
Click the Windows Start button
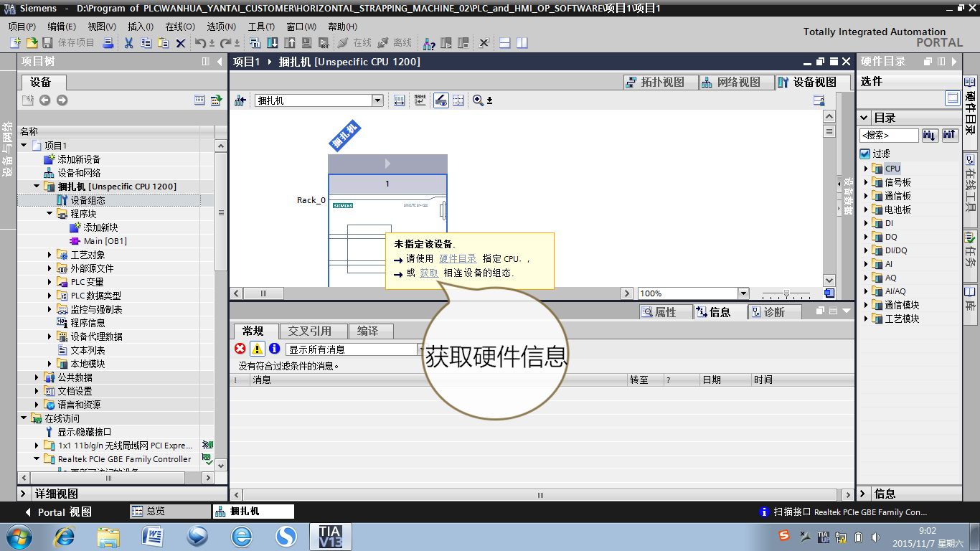pyautogui.click(x=19, y=537)
